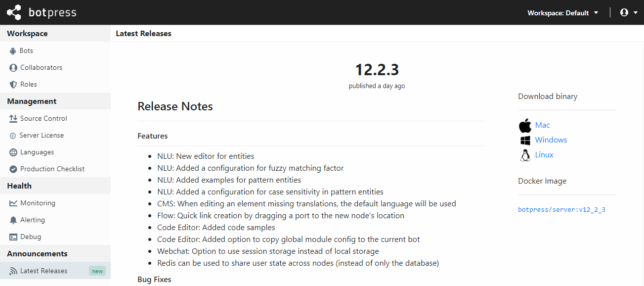
Task: Select the Monitoring chart icon
Action: 12,203
